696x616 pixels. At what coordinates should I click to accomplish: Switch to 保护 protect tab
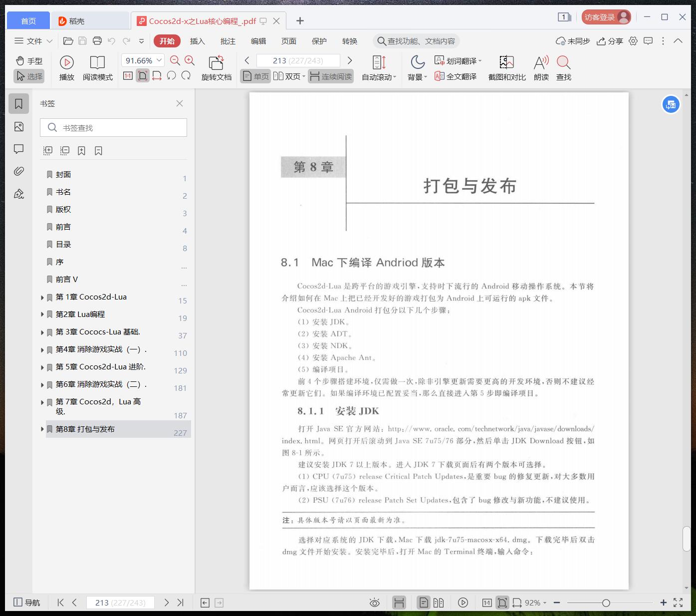tap(319, 41)
